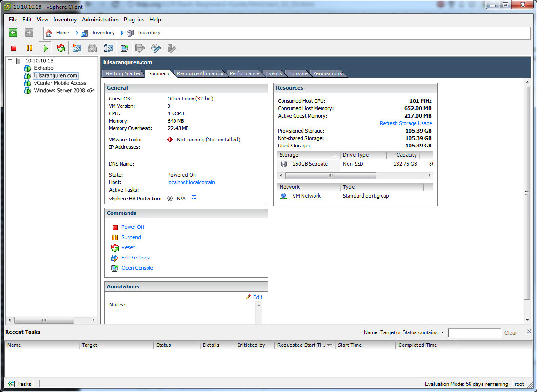Click the localhost.localdomain host link

[x=191, y=182]
